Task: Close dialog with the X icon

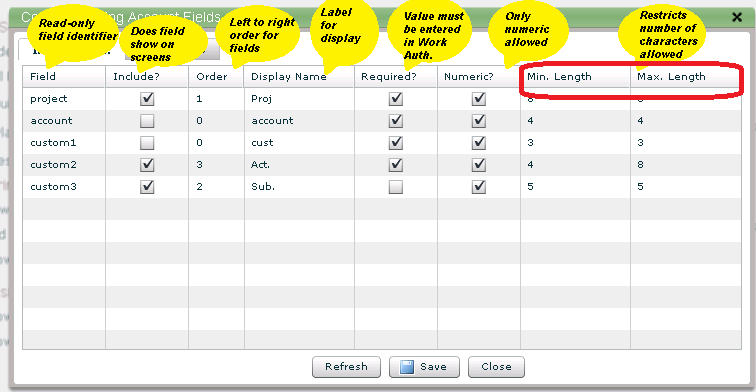Action: pos(737,17)
